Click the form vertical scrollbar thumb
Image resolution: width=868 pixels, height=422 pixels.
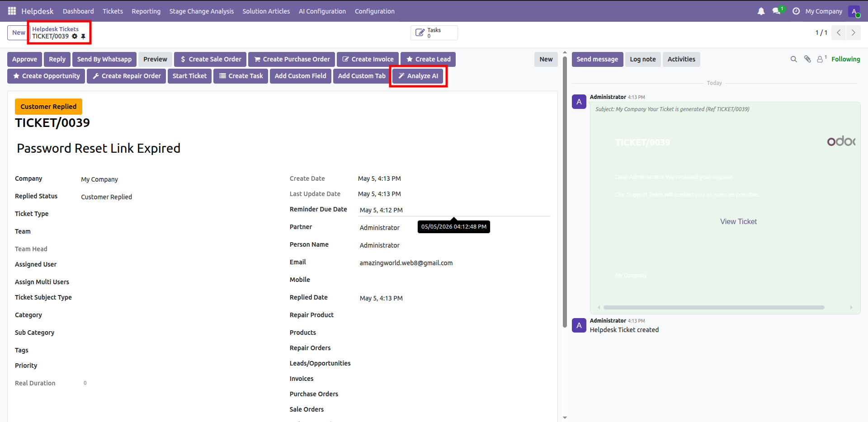pos(565,192)
